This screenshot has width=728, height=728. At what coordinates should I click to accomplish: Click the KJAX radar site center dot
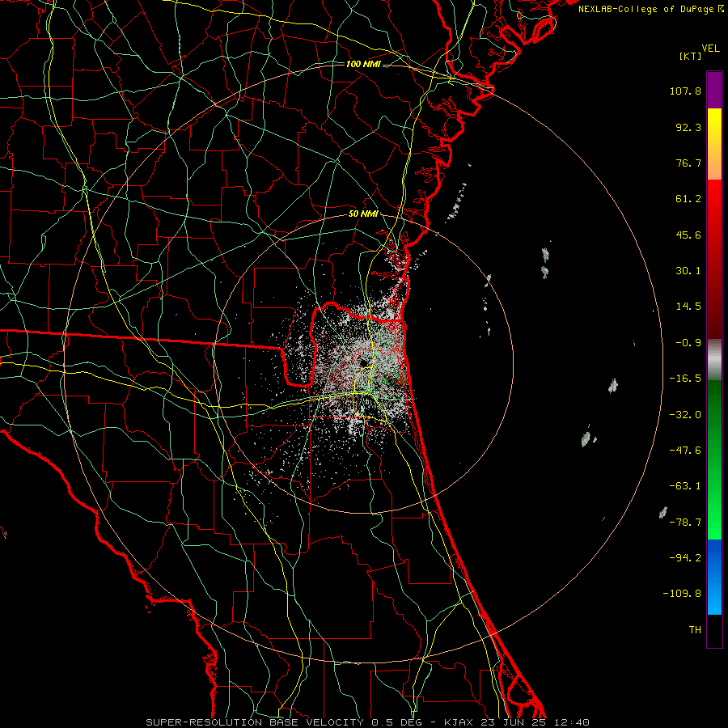coord(363,362)
